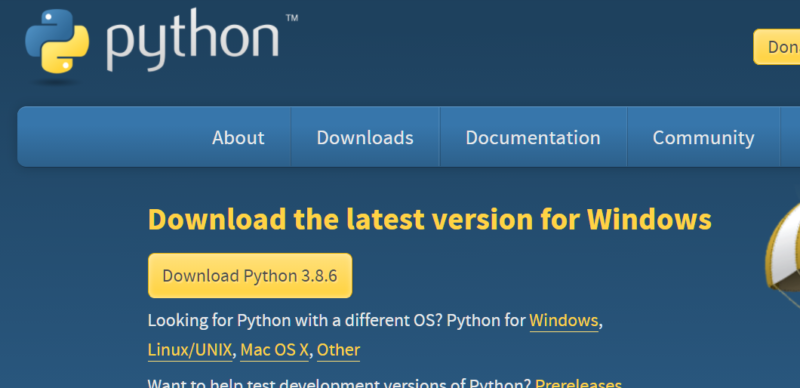
Task: Open the About menu
Action: coord(238,137)
